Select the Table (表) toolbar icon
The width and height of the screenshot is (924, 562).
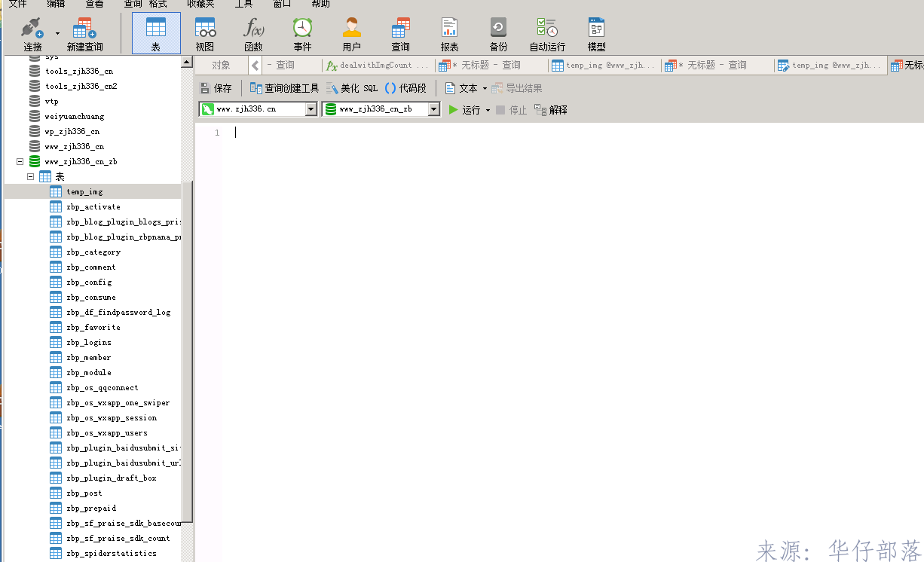point(156,33)
